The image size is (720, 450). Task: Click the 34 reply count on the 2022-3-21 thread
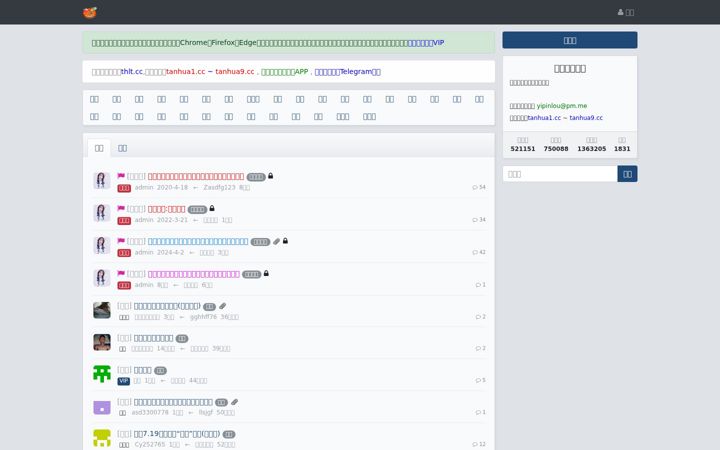[479, 220]
